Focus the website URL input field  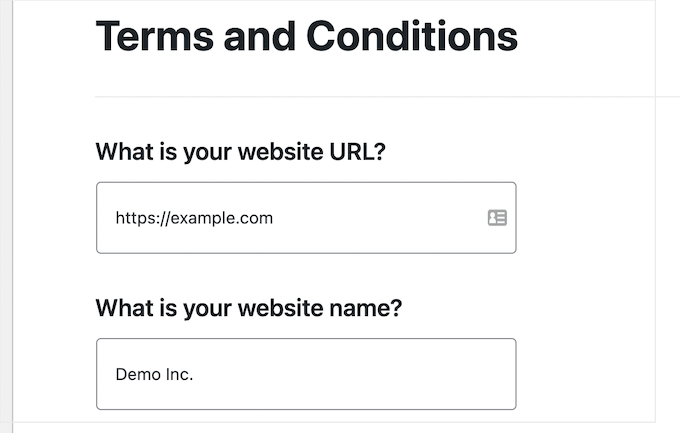pyautogui.click(x=306, y=218)
